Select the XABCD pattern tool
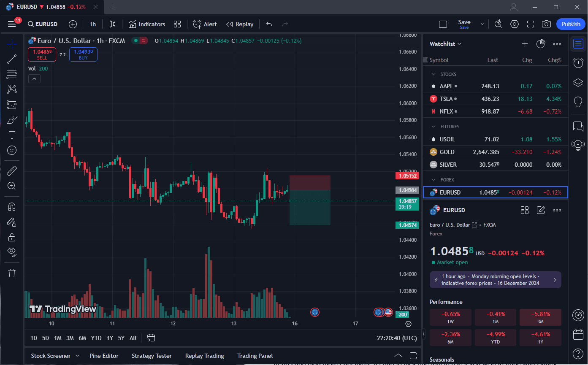 pos(12,89)
